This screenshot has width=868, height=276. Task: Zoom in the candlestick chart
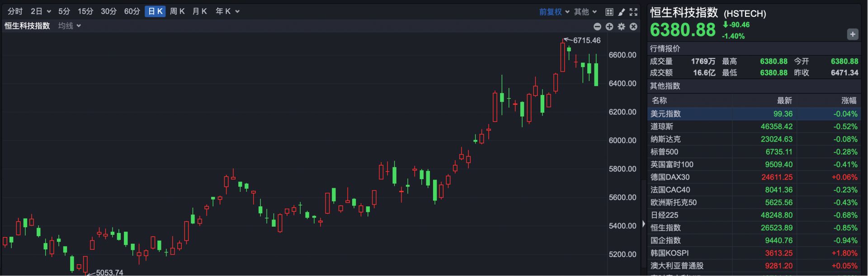point(609,27)
